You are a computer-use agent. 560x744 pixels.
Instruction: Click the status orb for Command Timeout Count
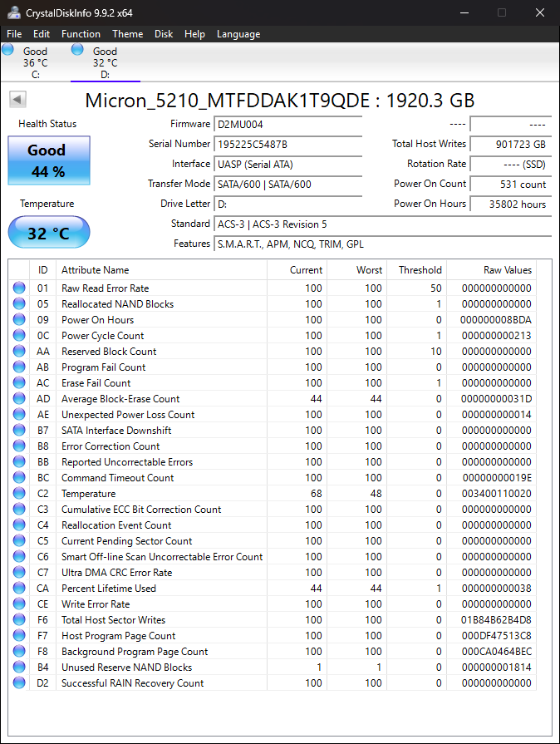[19, 477]
